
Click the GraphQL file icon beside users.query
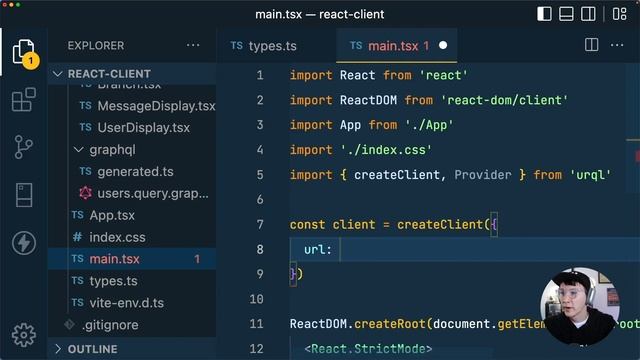coord(85,193)
